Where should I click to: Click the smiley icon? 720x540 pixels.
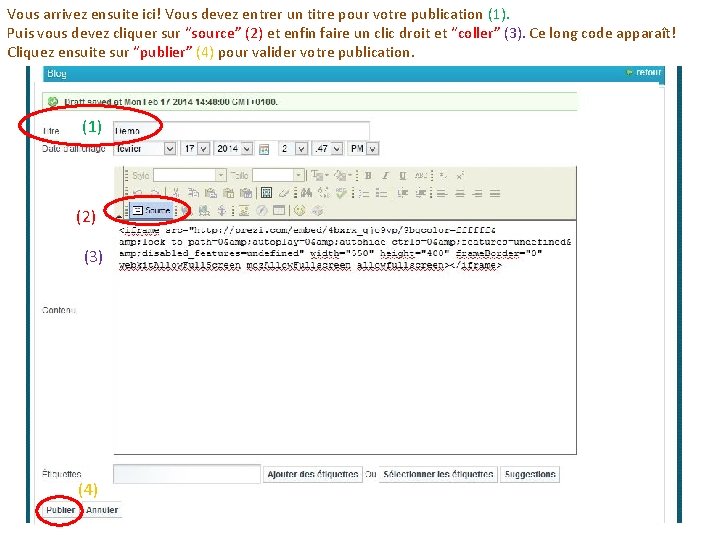(x=299, y=211)
